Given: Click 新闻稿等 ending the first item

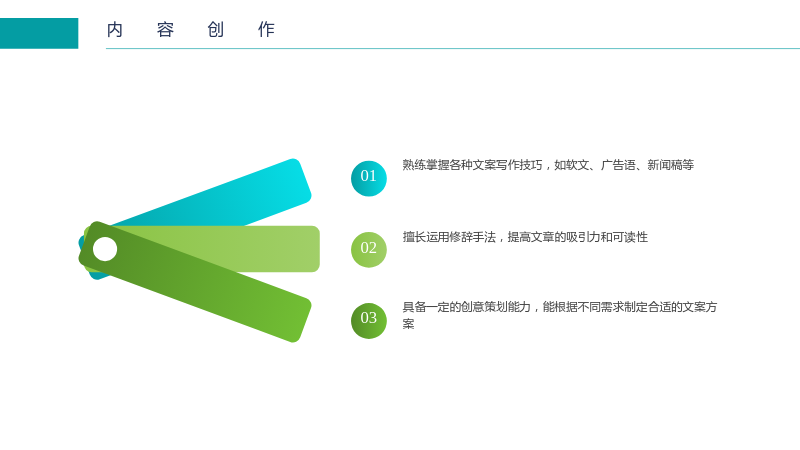Looking at the screenshot, I should (x=671, y=165).
